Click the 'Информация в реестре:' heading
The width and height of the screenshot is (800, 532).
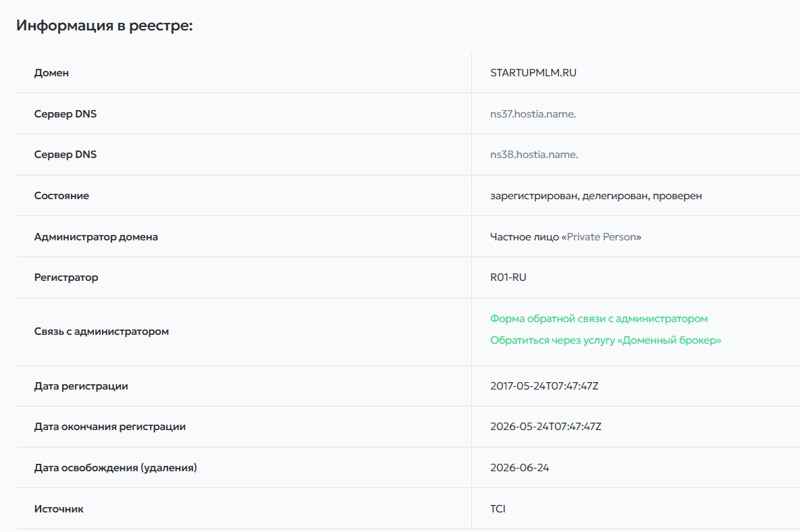click(x=105, y=26)
